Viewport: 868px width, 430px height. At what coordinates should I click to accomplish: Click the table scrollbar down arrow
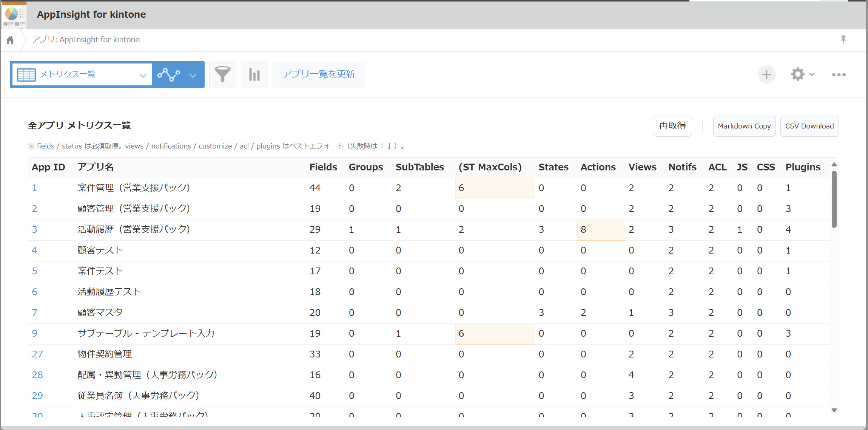pyautogui.click(x=834, y=410)
